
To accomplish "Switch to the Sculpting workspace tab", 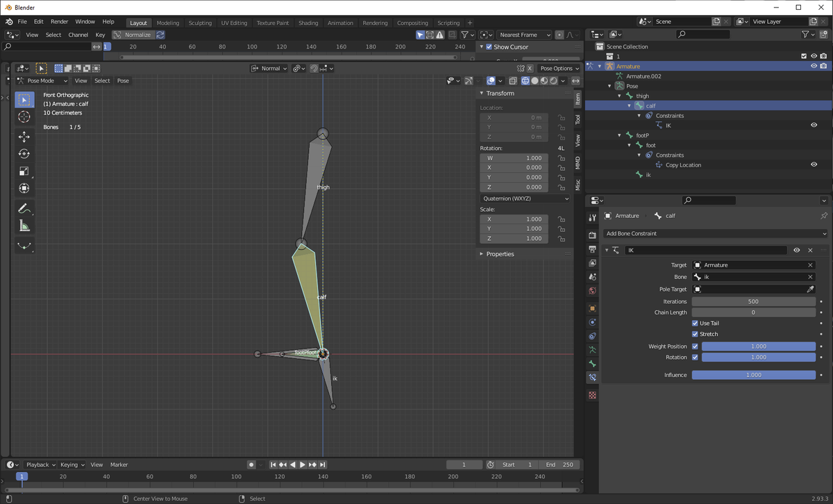I will click(200, 23).
